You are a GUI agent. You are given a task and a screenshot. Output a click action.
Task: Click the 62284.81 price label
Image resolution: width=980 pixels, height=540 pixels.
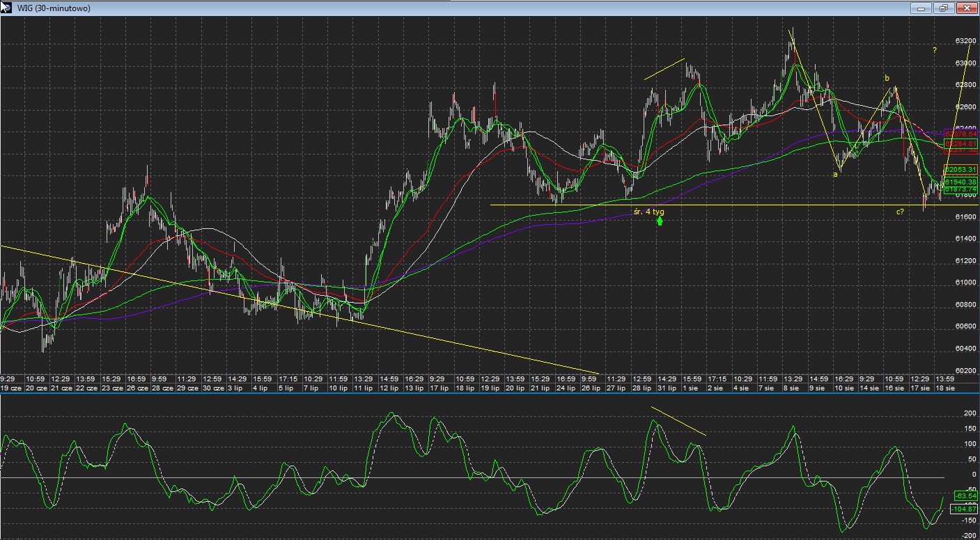pyautogui.click(x=961, y=144)
